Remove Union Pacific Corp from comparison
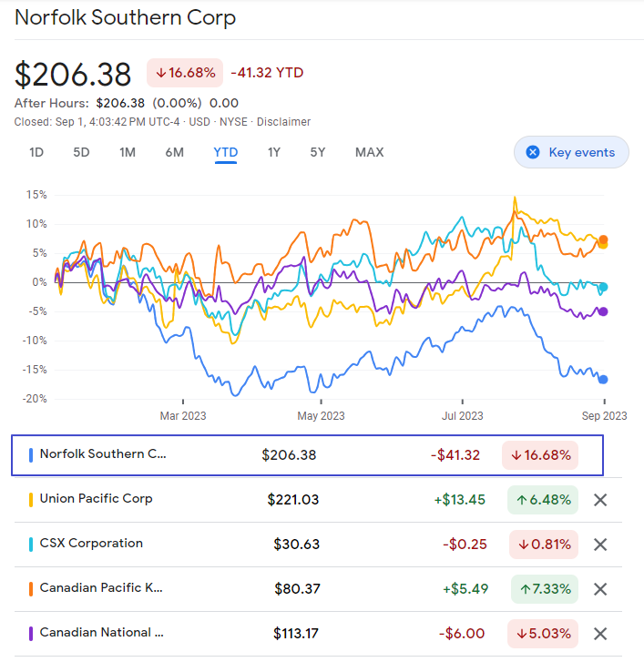Image resolution: width=644 pixels, height=662 pixels. [600, 500]
